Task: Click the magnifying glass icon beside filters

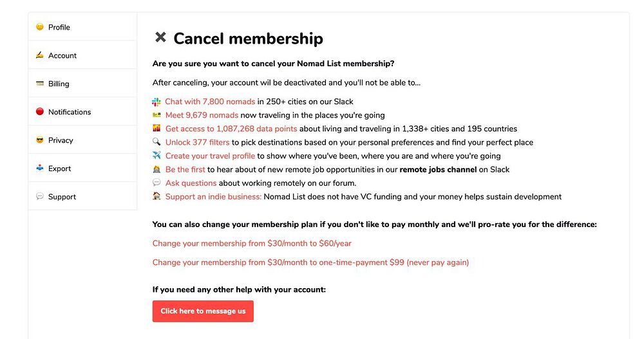Action: (156, 142)
